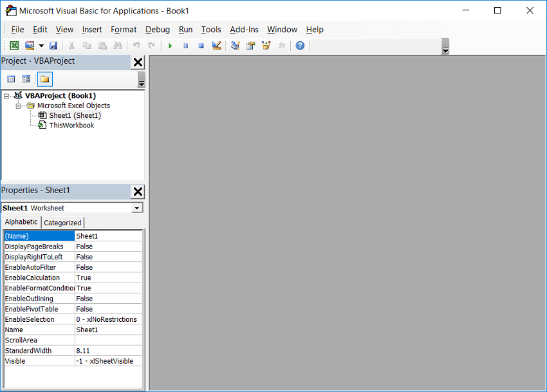This screenshot has height=392, width=547.
Task: Select the EnableAutoFilter property row
Action: click(73, 267)
